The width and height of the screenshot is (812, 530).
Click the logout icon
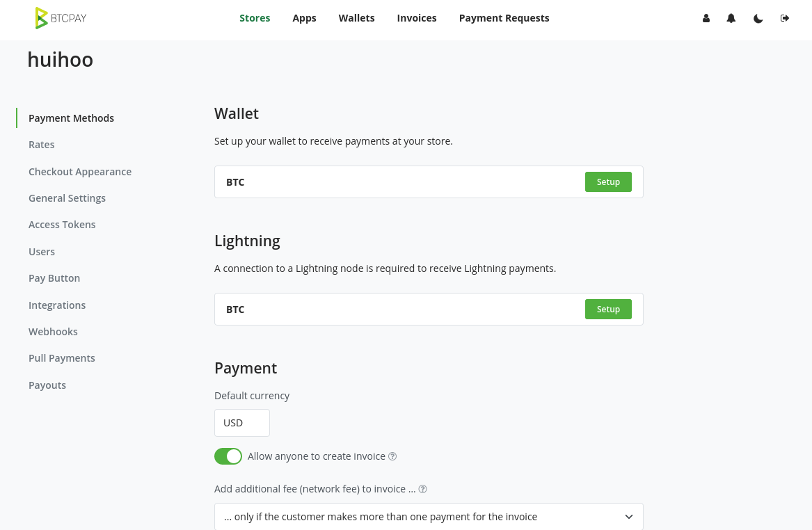pyautogui.click(x=785, y=19)
